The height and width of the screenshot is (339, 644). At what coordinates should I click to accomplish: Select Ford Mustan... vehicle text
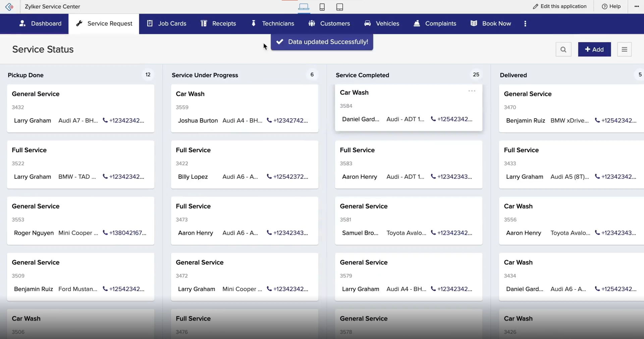(x=78, y=289)
